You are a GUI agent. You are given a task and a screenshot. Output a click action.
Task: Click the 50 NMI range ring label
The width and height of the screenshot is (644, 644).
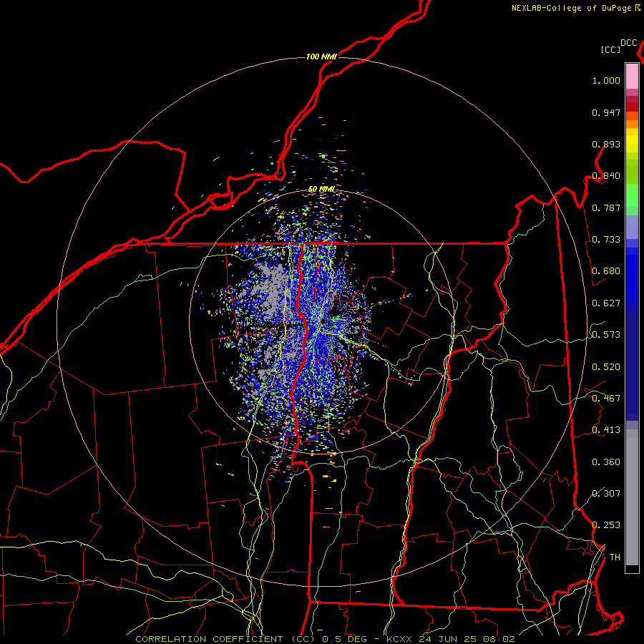[321, 189]
